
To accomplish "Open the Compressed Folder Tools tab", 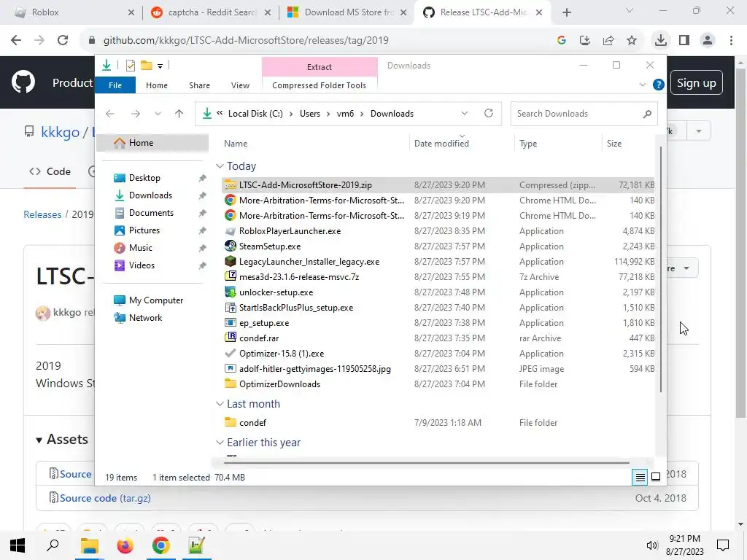I will click(320, 85).
